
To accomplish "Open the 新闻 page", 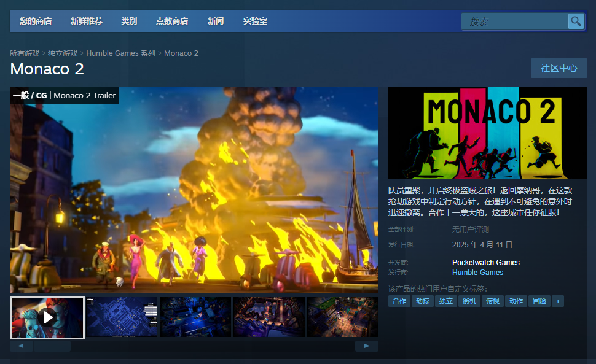I will 216,21.
